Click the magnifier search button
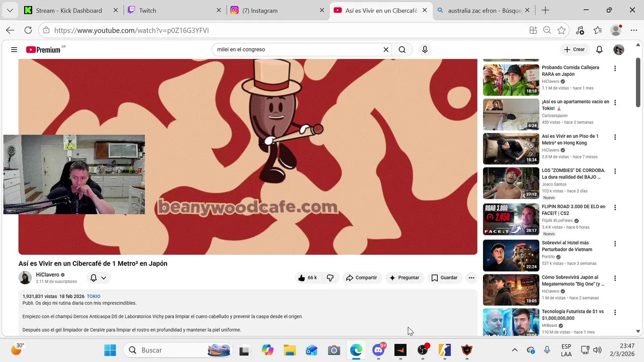Viewport: 644px width, 362px height. 402,49
